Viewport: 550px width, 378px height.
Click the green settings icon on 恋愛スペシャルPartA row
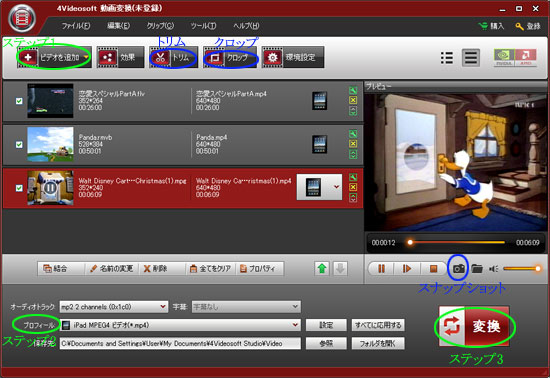coord(353,90)
